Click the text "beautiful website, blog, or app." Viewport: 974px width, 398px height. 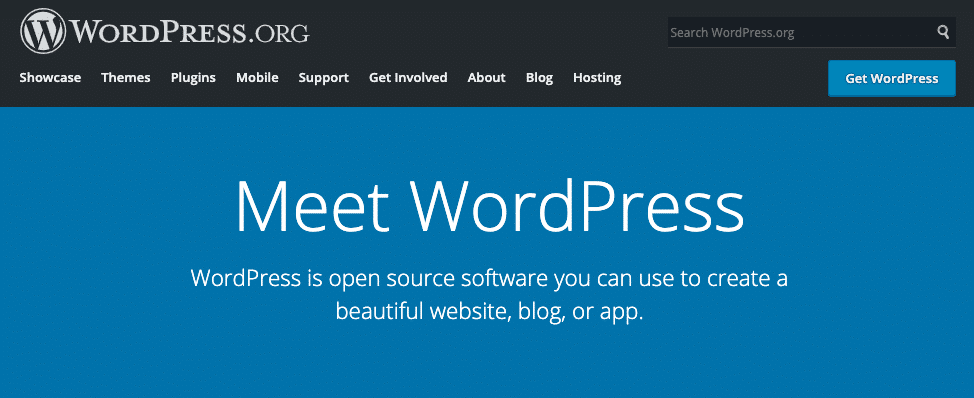tap(489, 311)
